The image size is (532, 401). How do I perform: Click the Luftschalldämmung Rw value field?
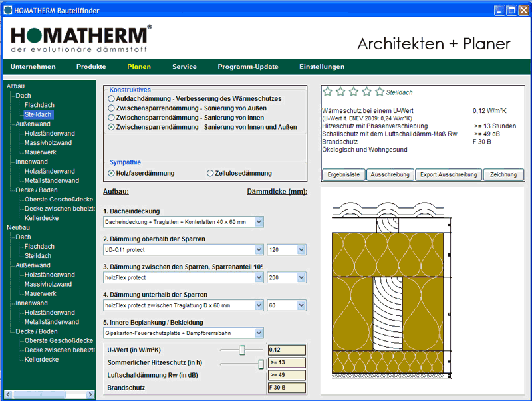287,375
